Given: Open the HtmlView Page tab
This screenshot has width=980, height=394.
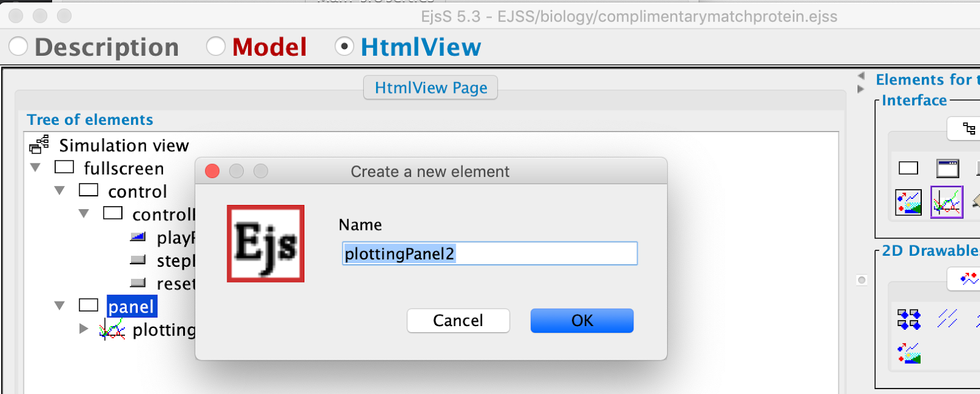Looking at the screenshot, I should pyautogui.click(x=431, y=87).
